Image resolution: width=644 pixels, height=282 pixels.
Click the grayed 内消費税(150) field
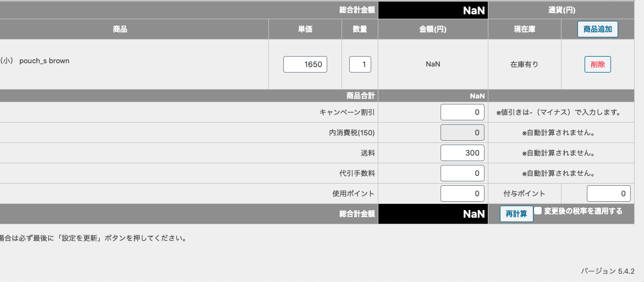pyautogui.click(x=463, y=132)
